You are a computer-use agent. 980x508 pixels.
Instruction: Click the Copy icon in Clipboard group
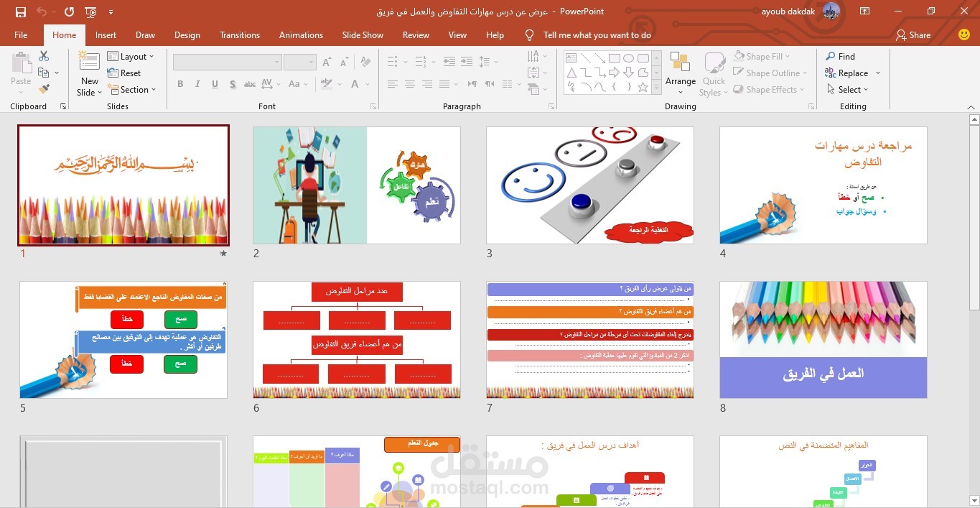tap(44, 73)
